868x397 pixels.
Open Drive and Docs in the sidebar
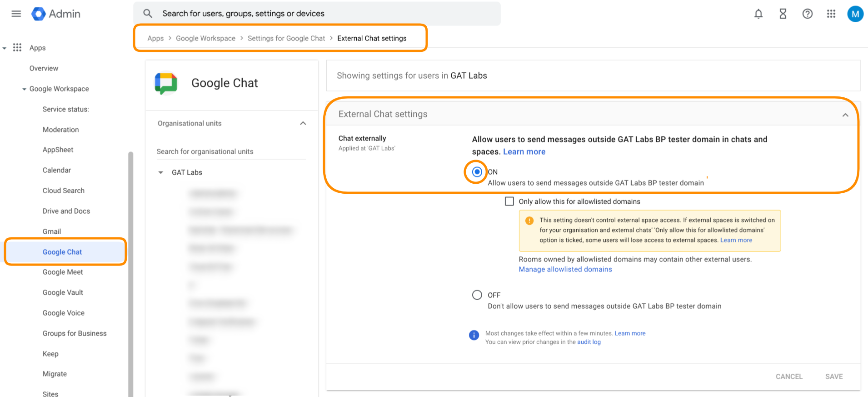[x=66, y=211]
